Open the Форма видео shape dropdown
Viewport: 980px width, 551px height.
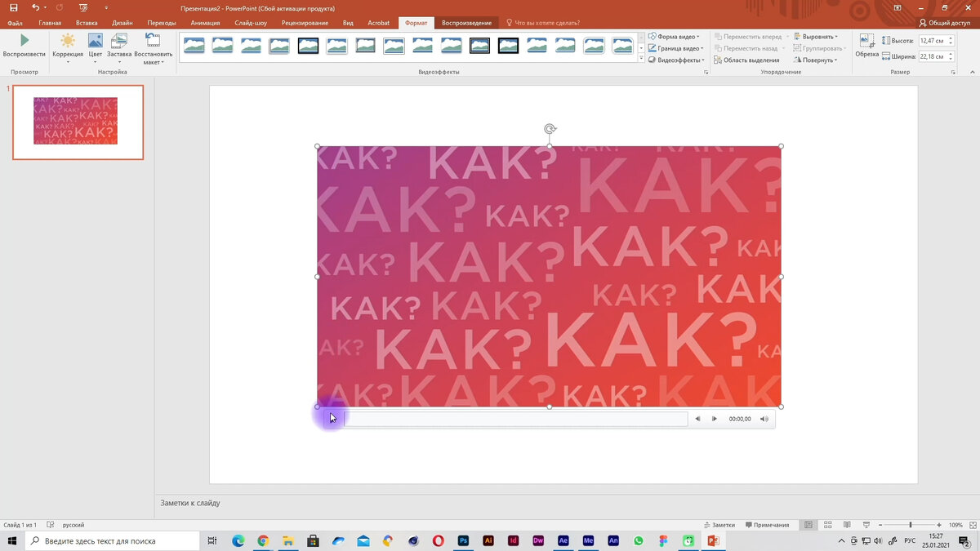(x=674, y=37)
